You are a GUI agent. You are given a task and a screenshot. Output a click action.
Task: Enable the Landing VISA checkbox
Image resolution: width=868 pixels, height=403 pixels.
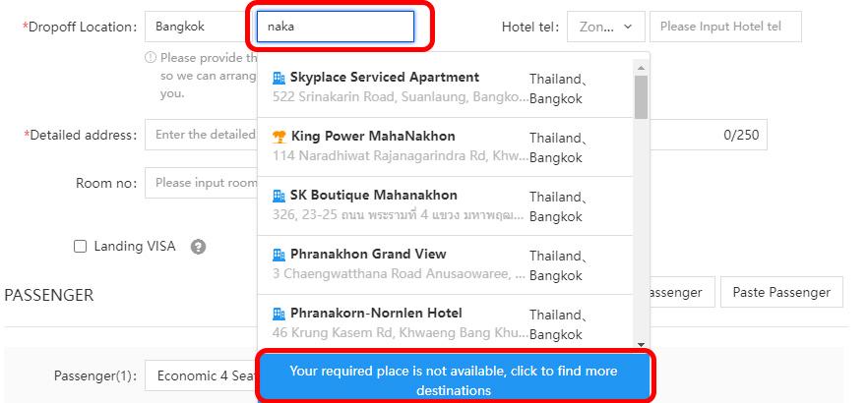tap(81, 247)
